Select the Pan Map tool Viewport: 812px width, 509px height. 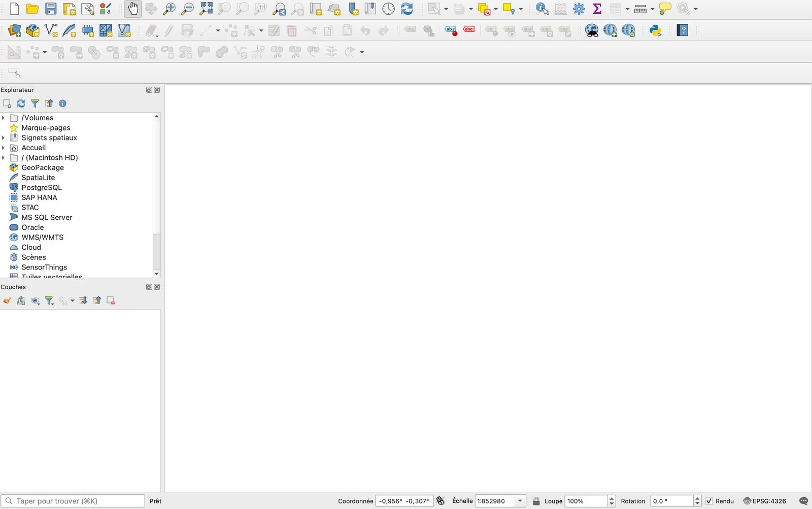point(132,9)
